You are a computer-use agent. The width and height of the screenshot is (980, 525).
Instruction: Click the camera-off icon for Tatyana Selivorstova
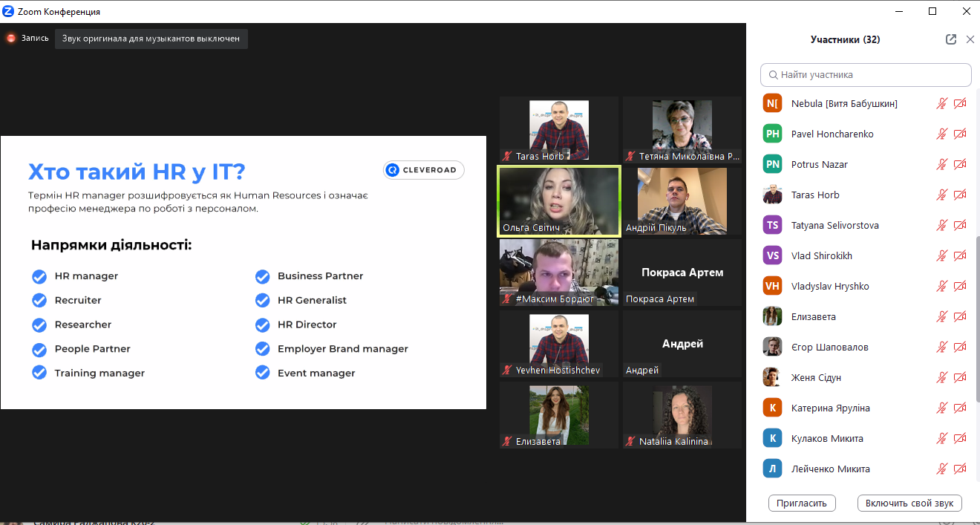tap(960, 225)
